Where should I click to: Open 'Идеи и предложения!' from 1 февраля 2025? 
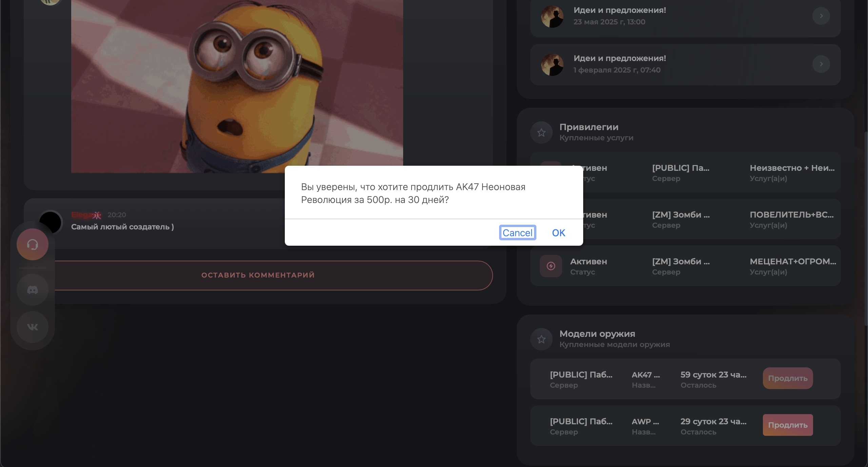pyautogui.click(x=620, y=58)
